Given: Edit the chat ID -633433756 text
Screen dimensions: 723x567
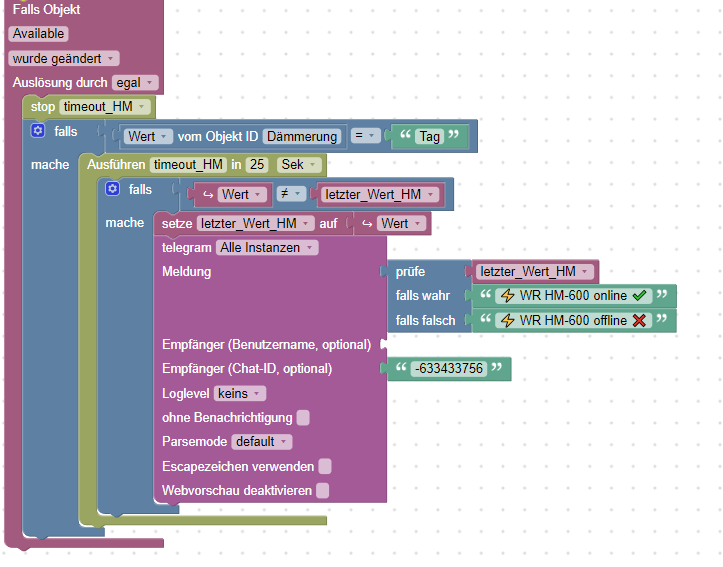Looking at the screenshot, I should coord(449,369).
